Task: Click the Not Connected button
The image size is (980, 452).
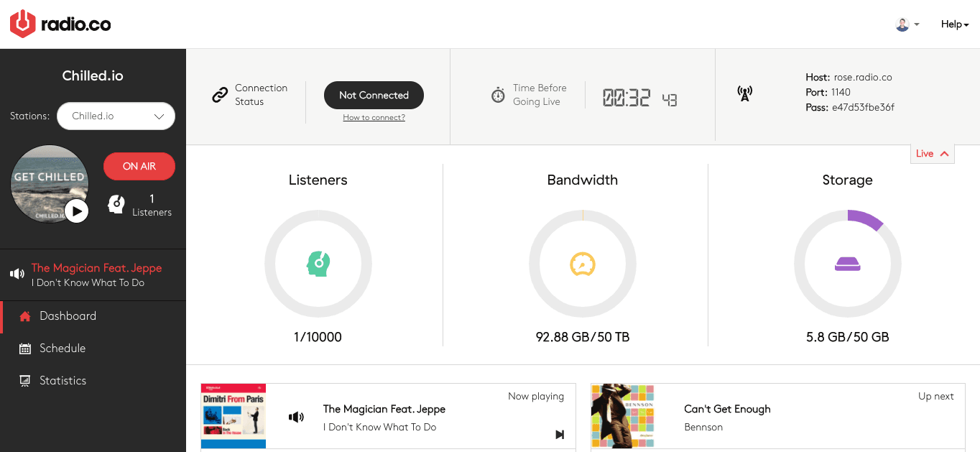Action: tap(374, 95)
